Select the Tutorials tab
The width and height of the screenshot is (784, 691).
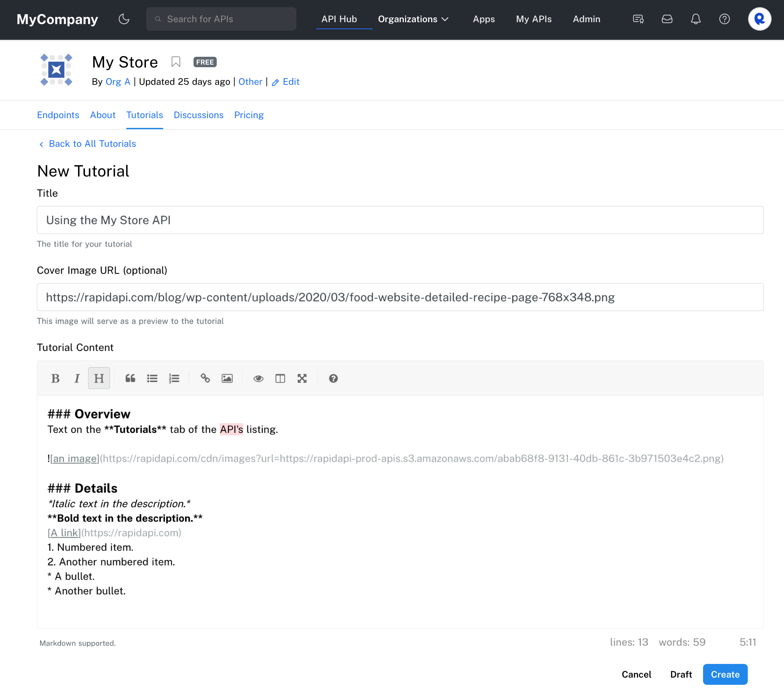click(145, 115)
